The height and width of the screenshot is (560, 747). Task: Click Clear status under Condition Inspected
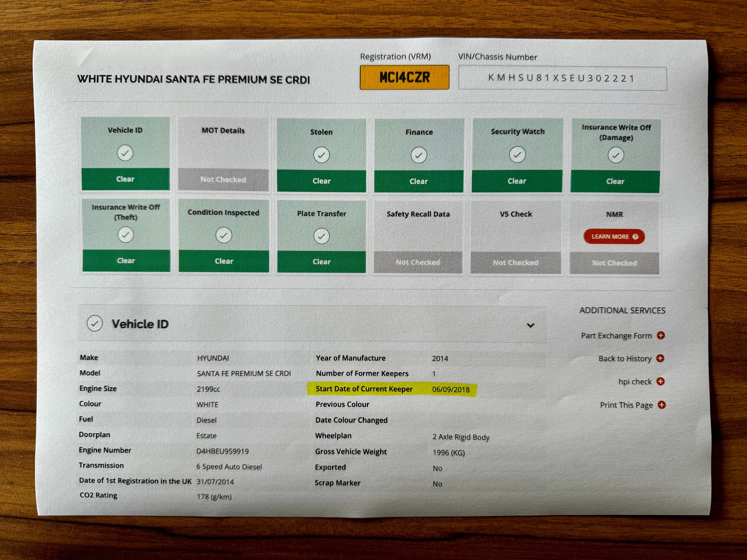tap(224, 261)
